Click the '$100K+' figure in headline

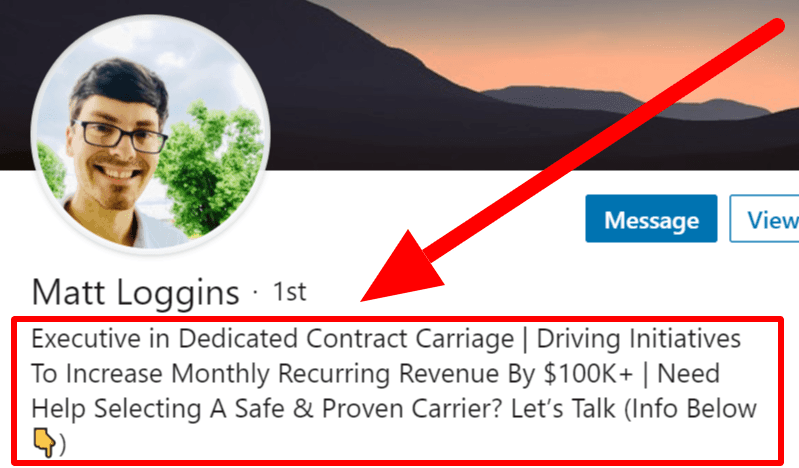pyautogui.click(x=588, y=373)
